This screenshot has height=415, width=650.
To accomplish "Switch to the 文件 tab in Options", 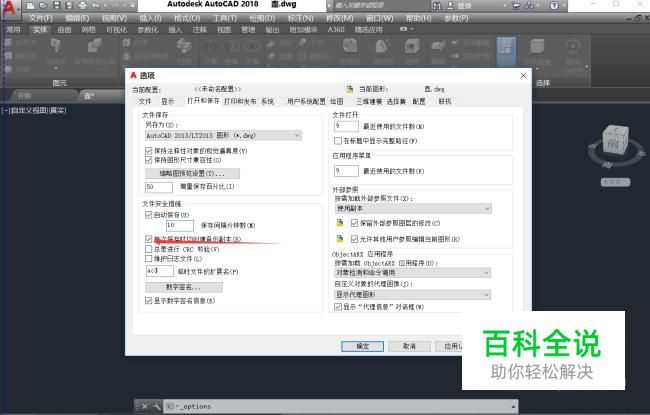I will [145, 102].
